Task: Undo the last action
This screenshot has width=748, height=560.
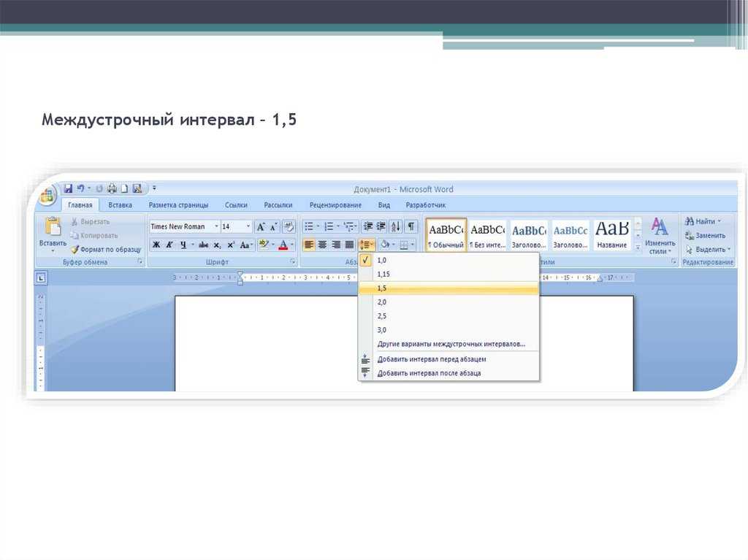Action: [x=80, y=188]
